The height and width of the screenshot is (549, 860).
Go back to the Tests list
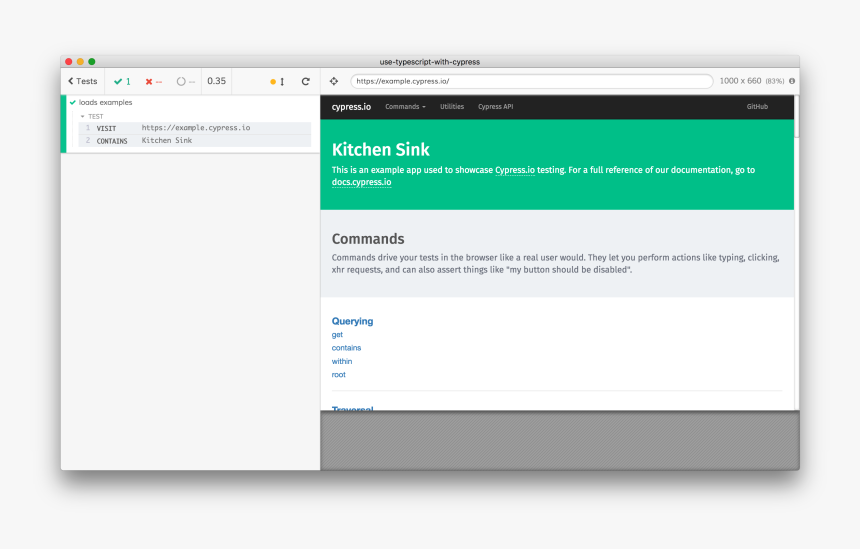[83, 81]
